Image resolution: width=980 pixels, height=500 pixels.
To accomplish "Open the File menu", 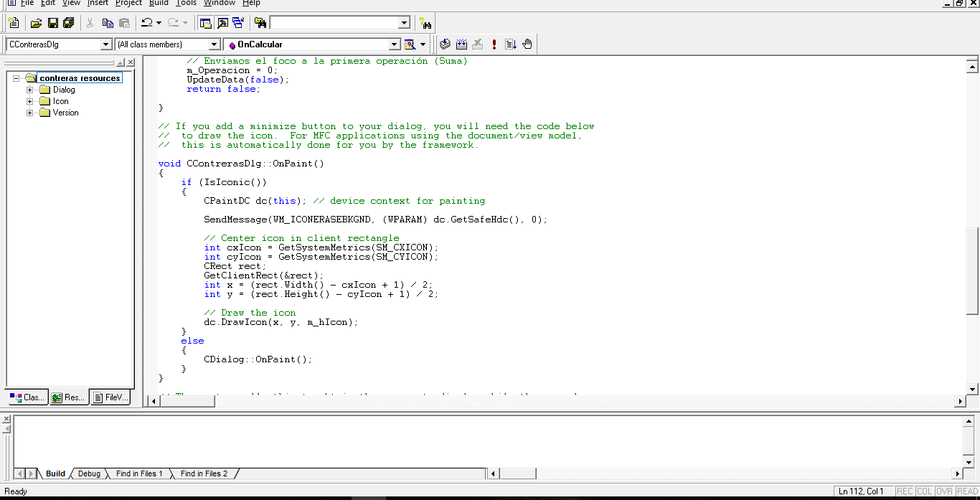I will (x=27, y=3).
